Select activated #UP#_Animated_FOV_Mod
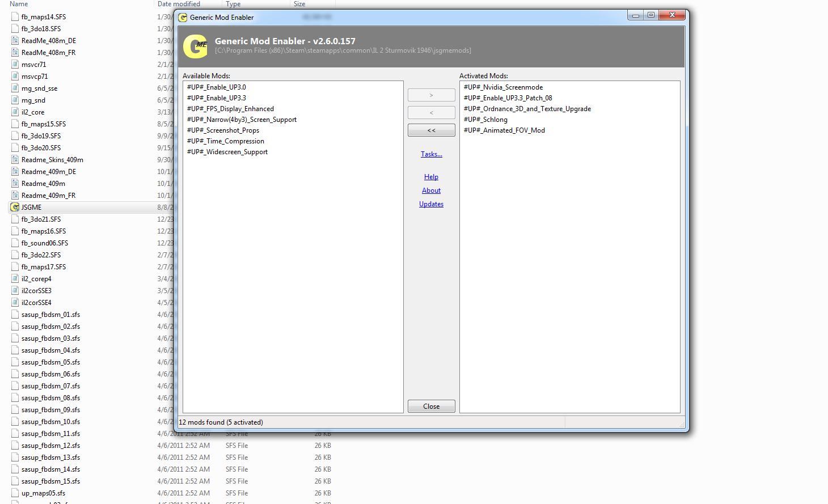The image size is (828, 504). 504,130
